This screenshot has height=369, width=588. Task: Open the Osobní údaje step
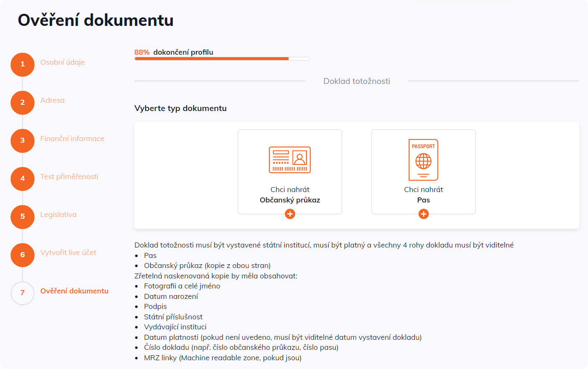tap(62, 62)
